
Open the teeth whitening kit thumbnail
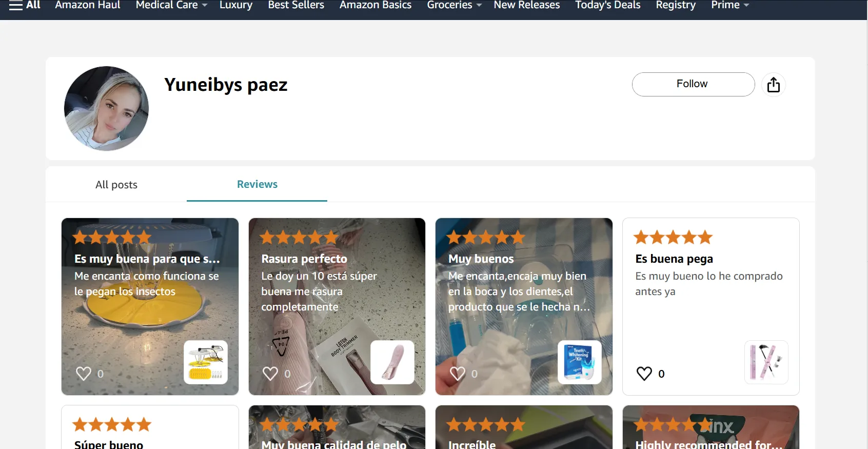[580, 362]
